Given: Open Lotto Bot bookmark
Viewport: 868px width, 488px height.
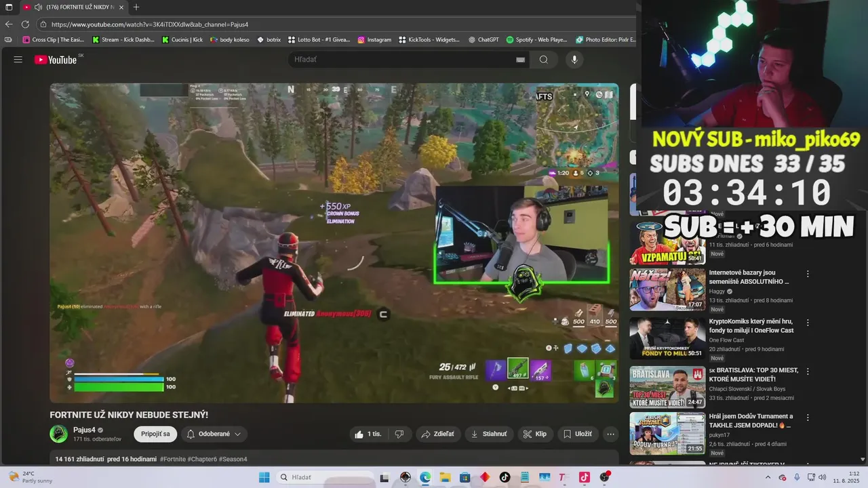Looking at the screenshot, I should (x=319, y=40).
